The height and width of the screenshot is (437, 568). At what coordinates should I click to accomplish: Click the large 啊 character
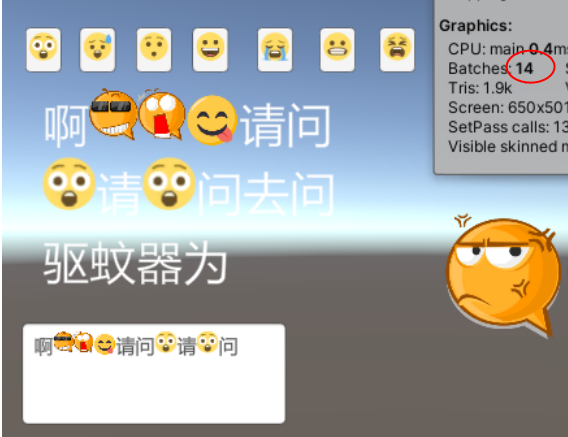tap(66, 125)
